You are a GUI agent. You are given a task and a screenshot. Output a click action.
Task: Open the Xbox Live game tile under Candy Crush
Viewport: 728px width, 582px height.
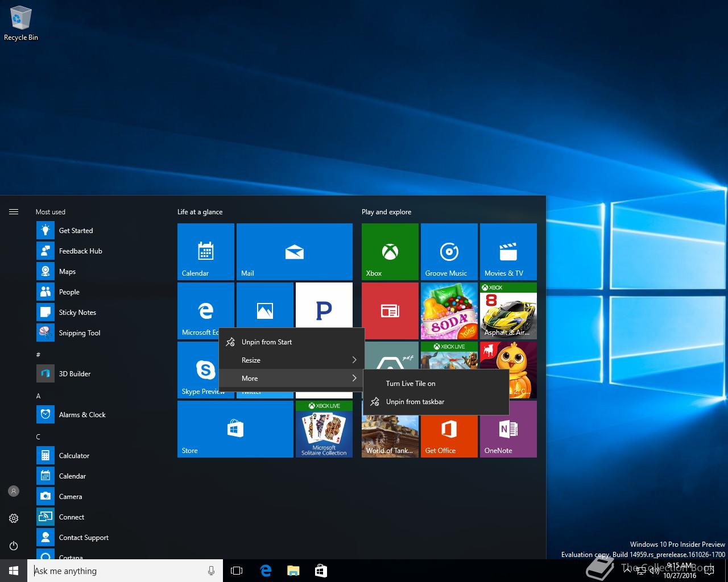click(449, 355)
